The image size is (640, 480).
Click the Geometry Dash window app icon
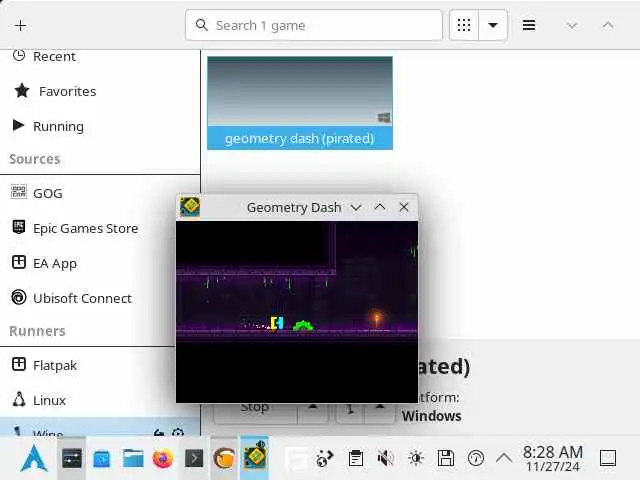[190, 207]
